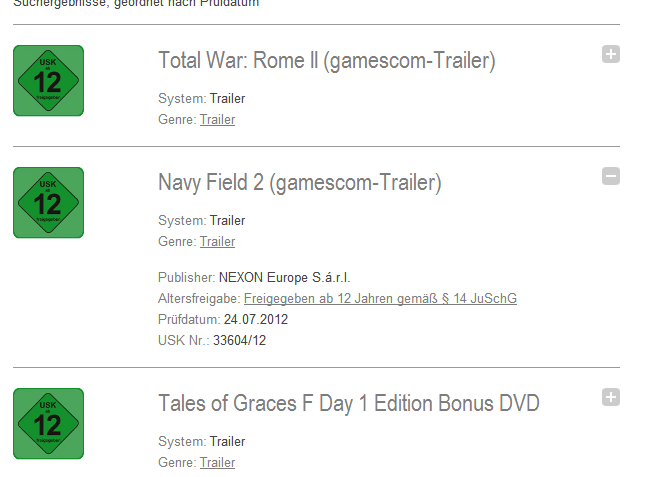Click the Prüfdatum value 24.07.2012

click(x=256, y=320)
